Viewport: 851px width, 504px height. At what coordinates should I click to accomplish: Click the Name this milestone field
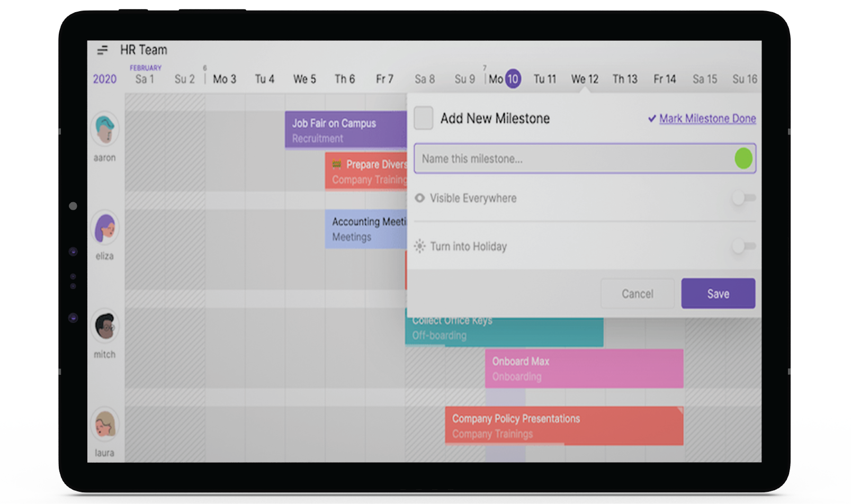tap(572, 159)
